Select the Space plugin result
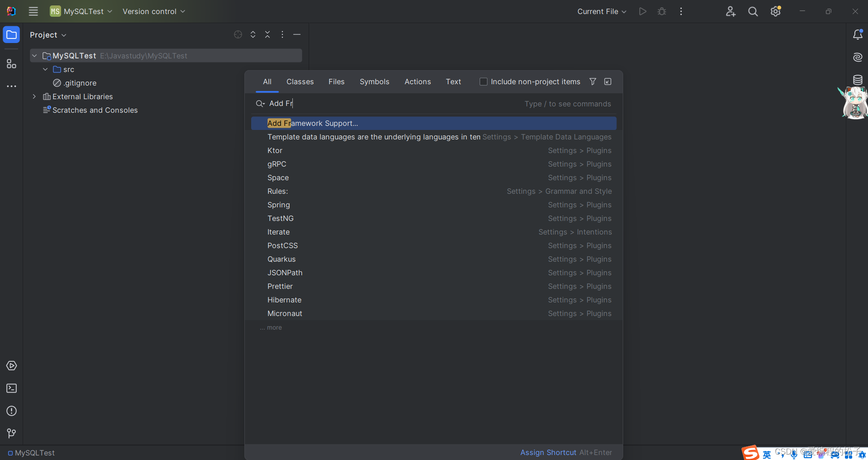The image size is (868, 460). click(434, 177)
